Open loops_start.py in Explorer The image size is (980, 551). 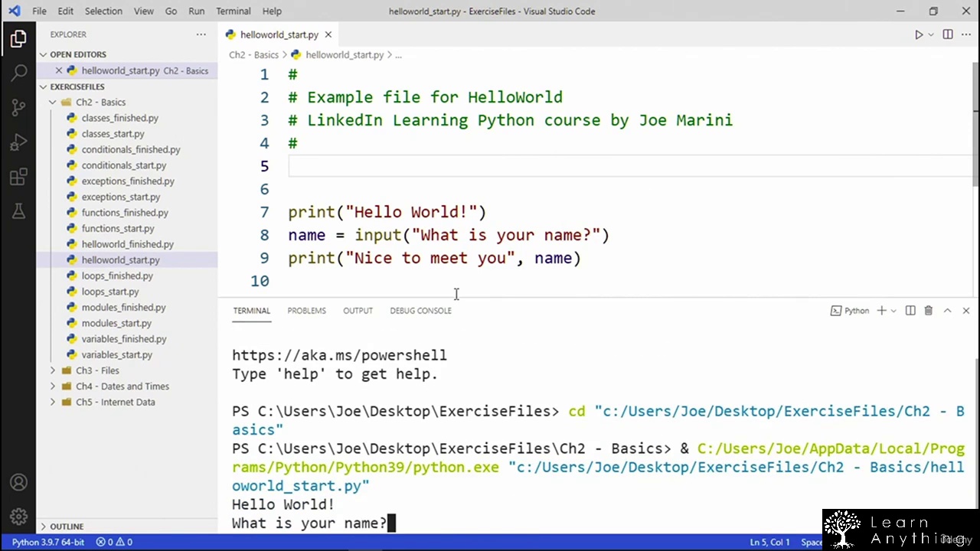coord(110,292)
